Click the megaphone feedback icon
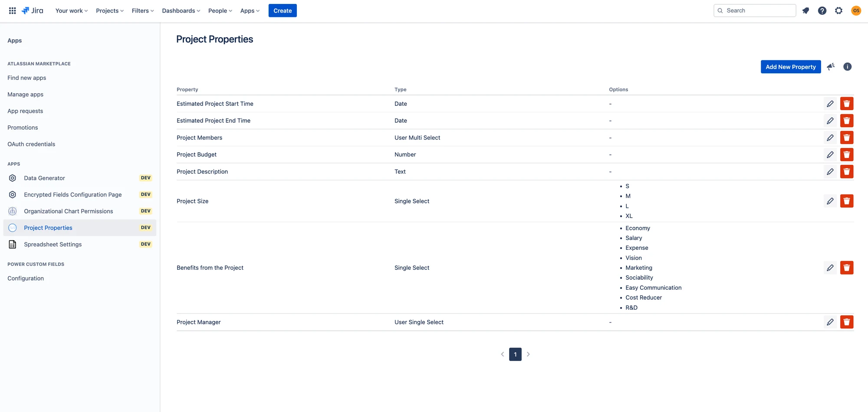 831,67
